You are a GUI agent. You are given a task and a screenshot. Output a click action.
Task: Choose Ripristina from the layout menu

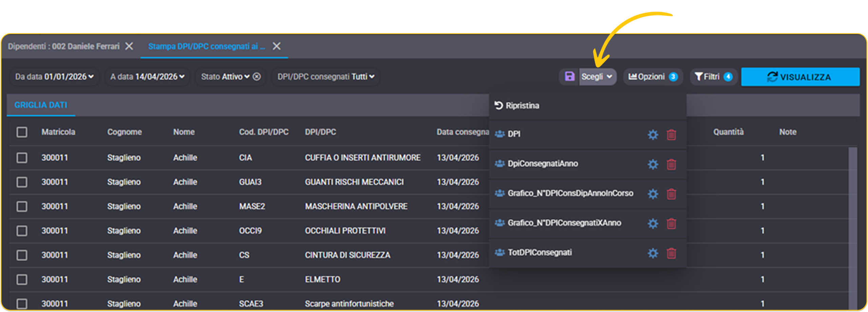[588, 106]
